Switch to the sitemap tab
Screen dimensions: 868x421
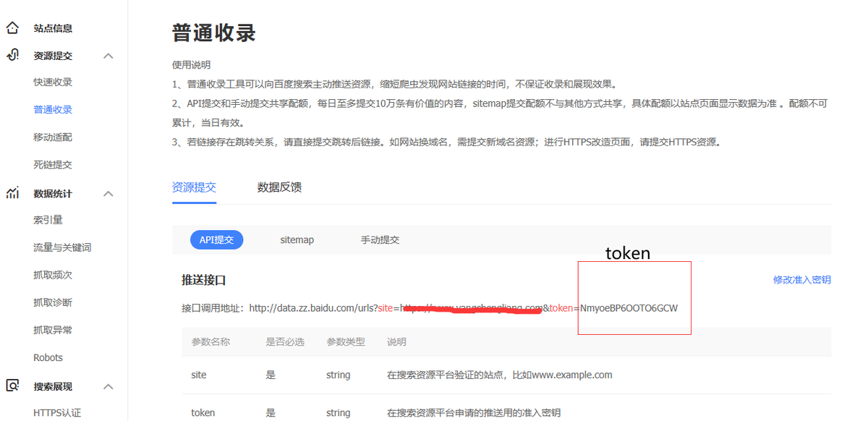(297, 239)
